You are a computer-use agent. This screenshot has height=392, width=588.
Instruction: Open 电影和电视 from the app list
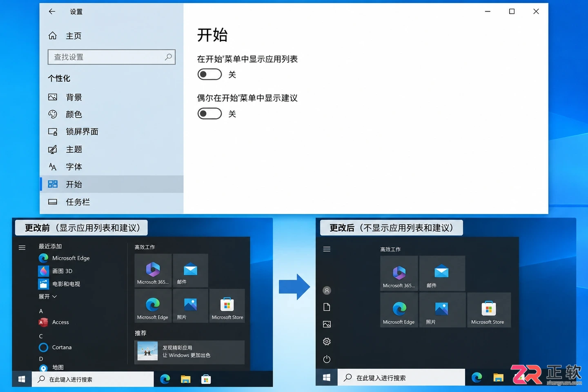tap(59, 284)
